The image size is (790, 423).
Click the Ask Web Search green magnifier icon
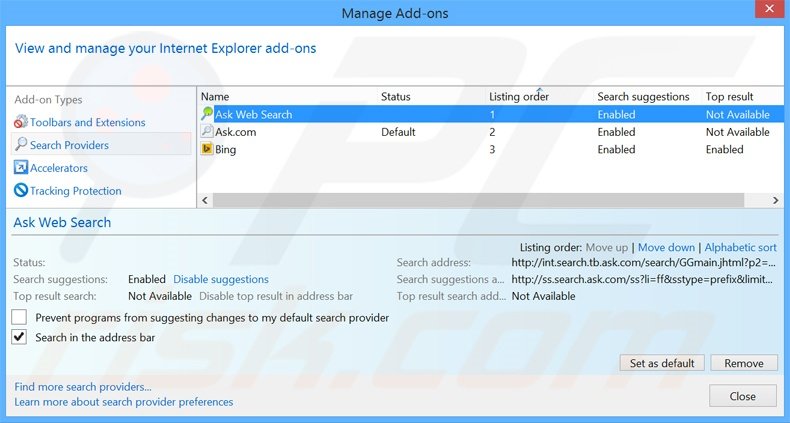(x=207, y=114)
